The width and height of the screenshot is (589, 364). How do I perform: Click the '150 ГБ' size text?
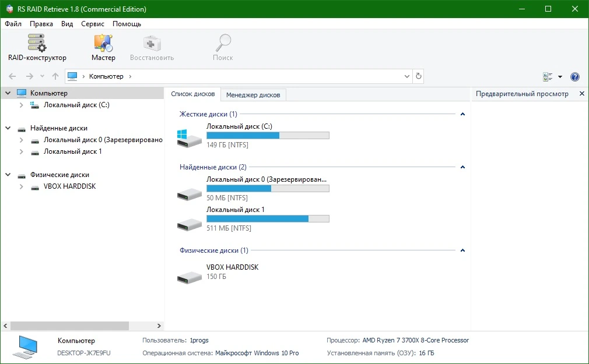(x=216, y=277)
